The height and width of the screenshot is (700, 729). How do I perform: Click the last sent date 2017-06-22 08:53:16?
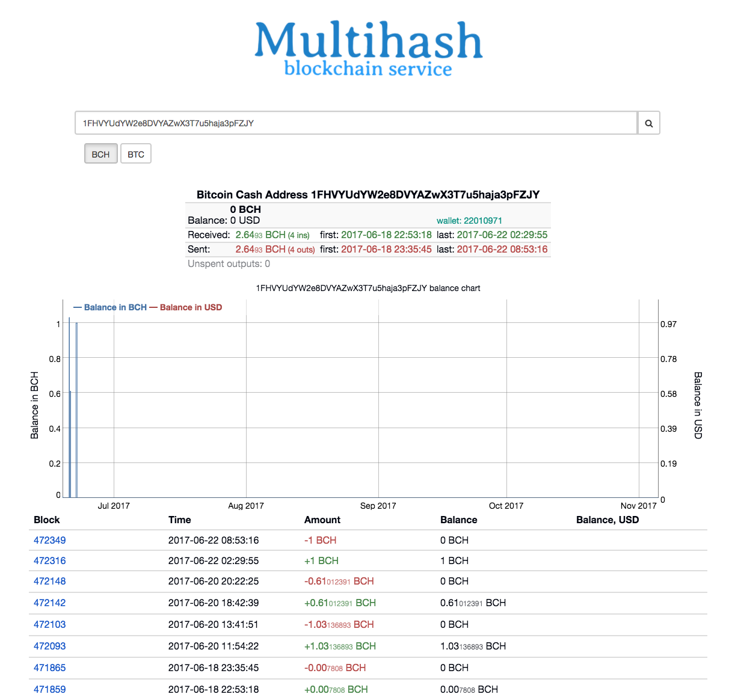coord(502,249)
